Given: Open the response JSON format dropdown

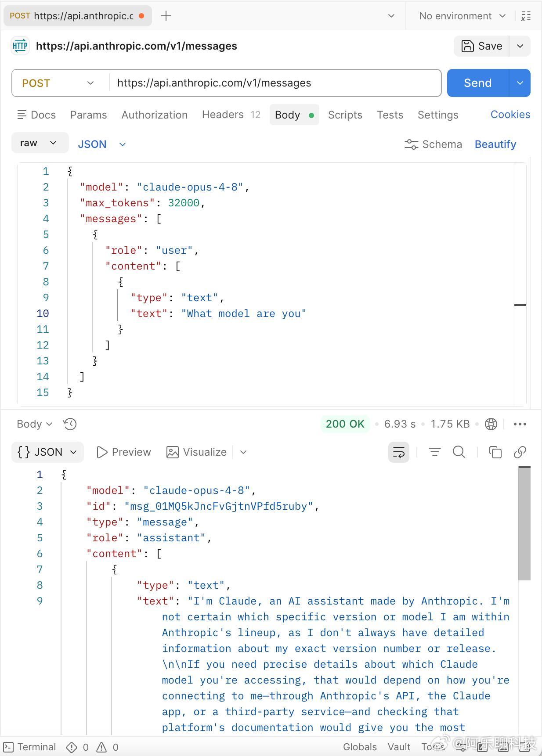Looking at the screenshot, I should pos(47,452).
